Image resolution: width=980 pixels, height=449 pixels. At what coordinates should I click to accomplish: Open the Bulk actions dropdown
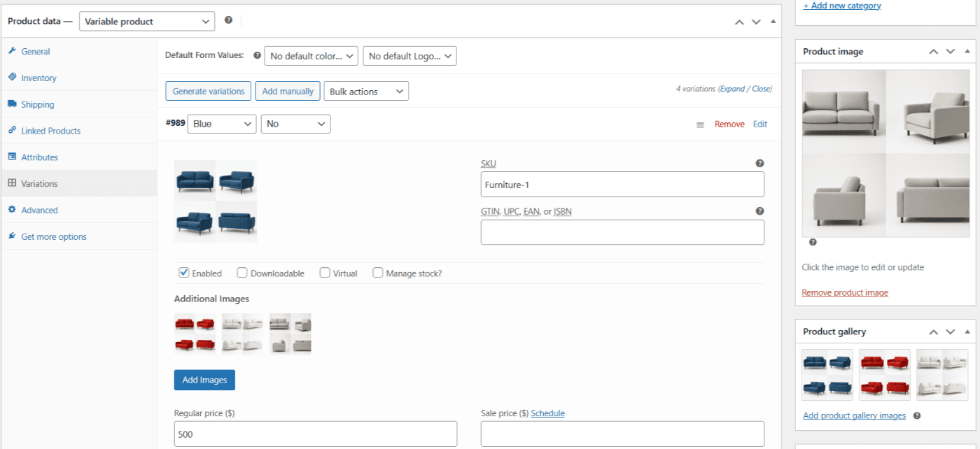(365, 92)
